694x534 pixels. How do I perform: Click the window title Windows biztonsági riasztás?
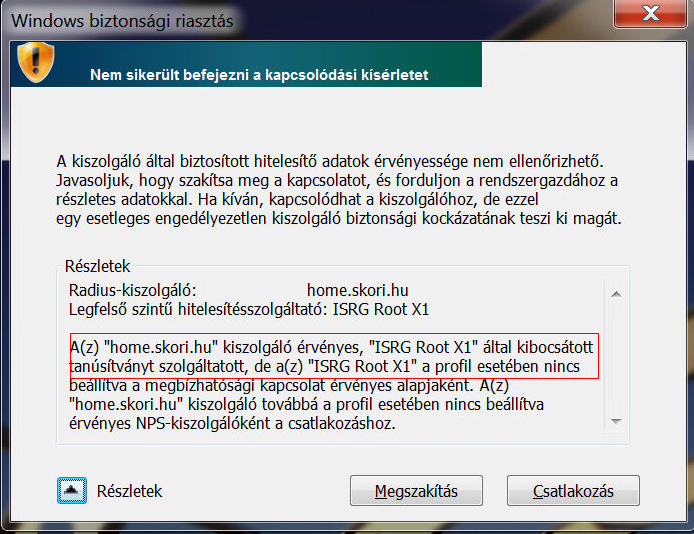pyautogui.click(x=122, y=21)
